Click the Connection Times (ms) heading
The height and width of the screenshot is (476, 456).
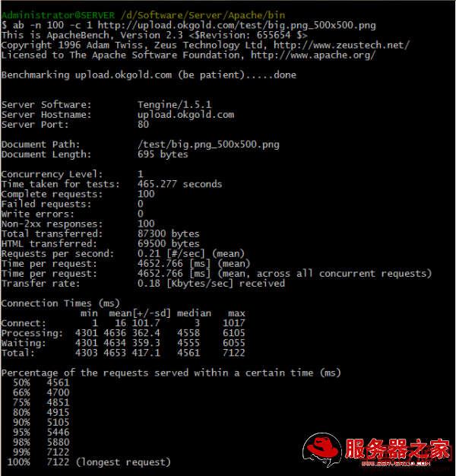coord(60,303)
